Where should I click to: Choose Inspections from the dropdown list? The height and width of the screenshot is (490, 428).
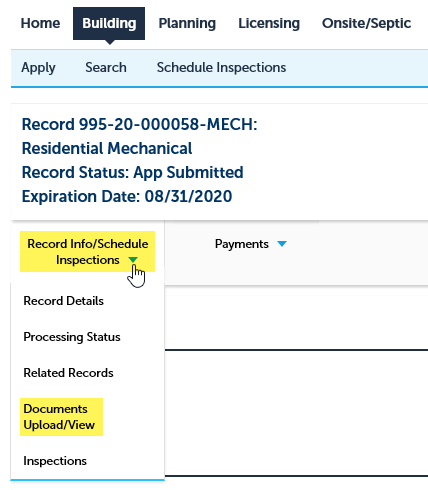(x=55, y=461)
